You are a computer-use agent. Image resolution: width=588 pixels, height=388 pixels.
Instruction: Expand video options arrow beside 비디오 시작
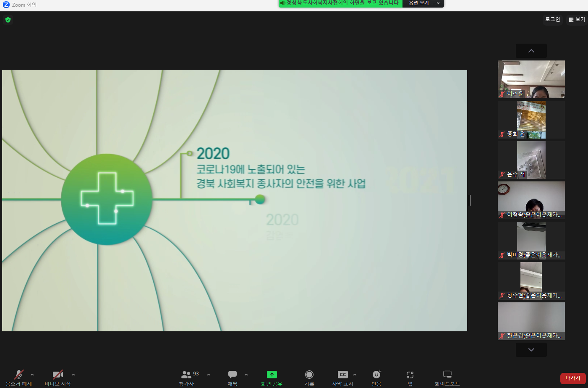(73, 375)
